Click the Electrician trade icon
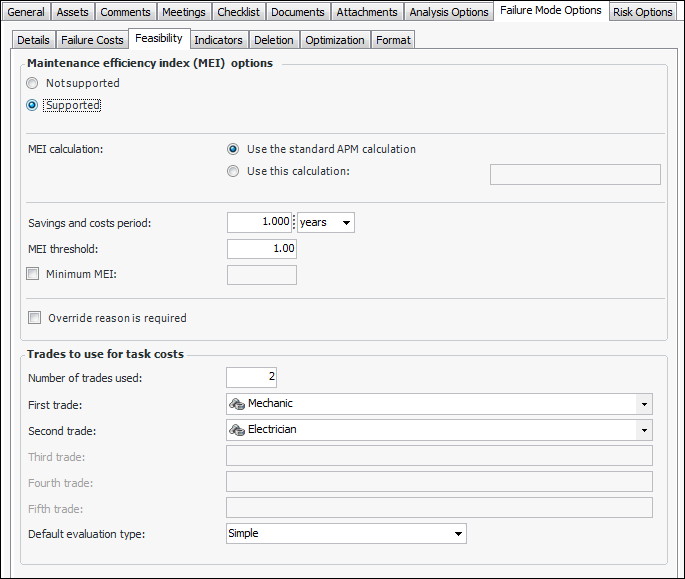The image size is (685, 579). coord(238,430)
